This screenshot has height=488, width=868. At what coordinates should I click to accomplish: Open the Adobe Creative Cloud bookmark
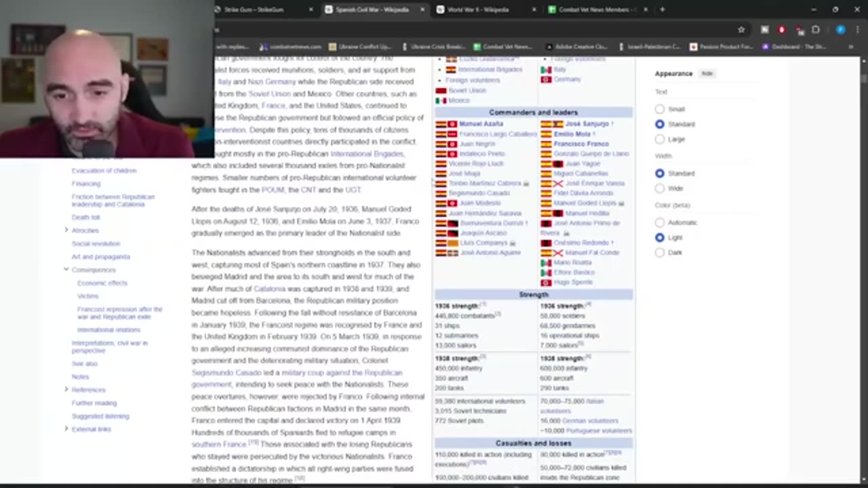click(x=576, y=47)
